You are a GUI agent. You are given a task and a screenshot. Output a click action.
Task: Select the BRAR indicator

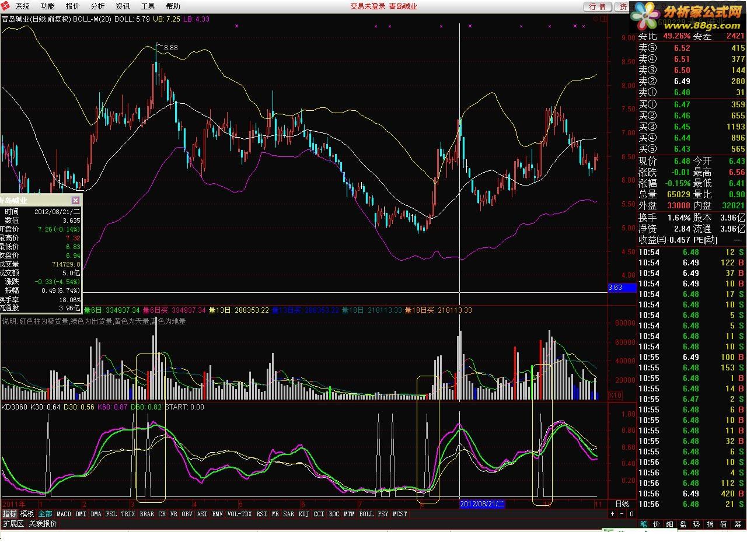147,514
